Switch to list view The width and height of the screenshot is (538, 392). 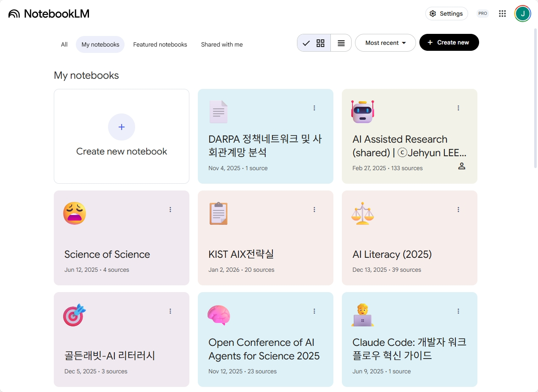341,43
